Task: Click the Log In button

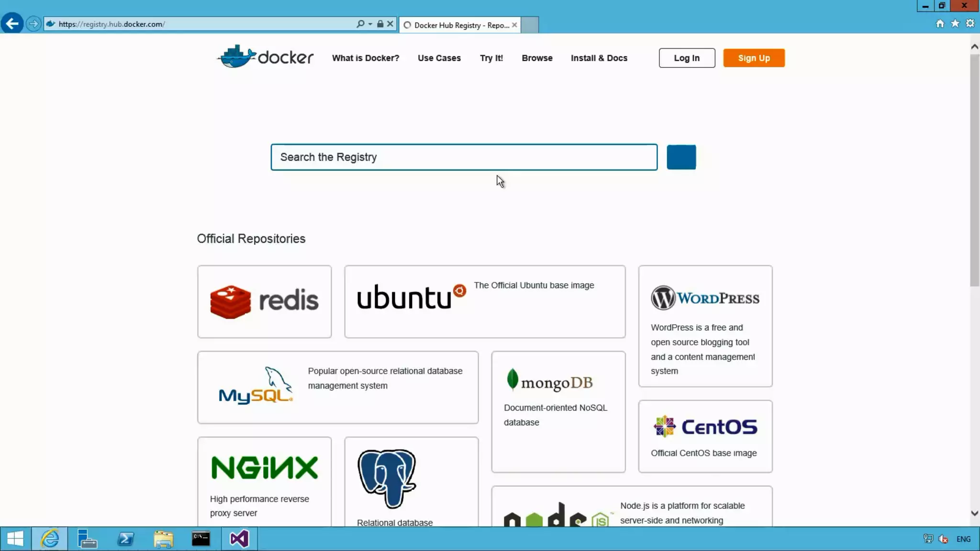Action: click(x=687, y=58)
